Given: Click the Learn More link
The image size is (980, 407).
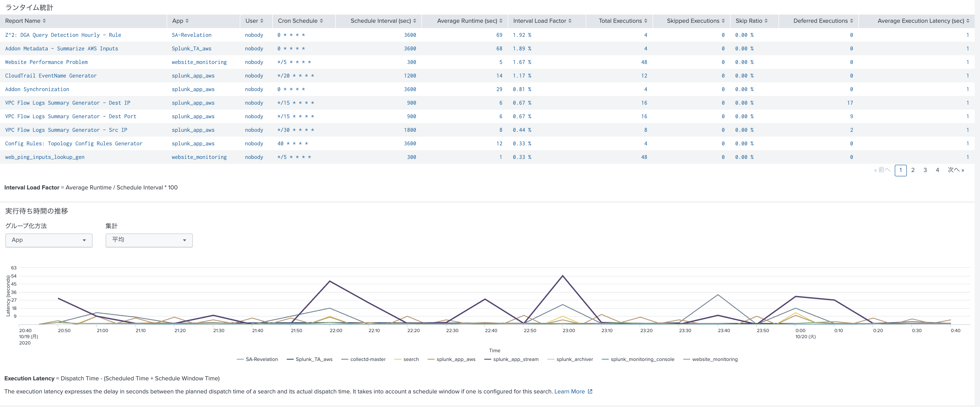Looking at the screenshot, I should point(569,391).
